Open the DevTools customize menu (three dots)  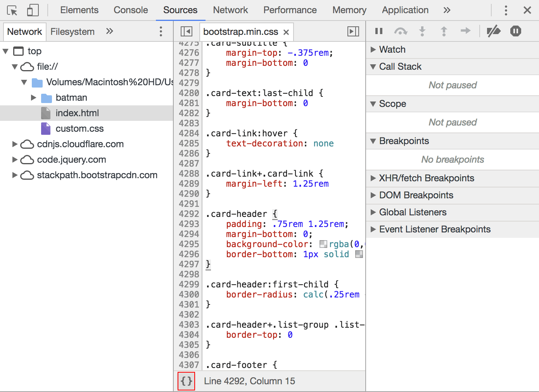coord(506,10)
